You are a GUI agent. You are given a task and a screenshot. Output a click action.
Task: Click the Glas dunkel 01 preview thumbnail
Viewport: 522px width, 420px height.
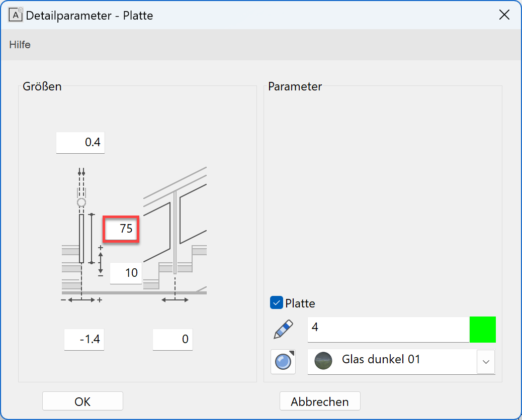323,360
